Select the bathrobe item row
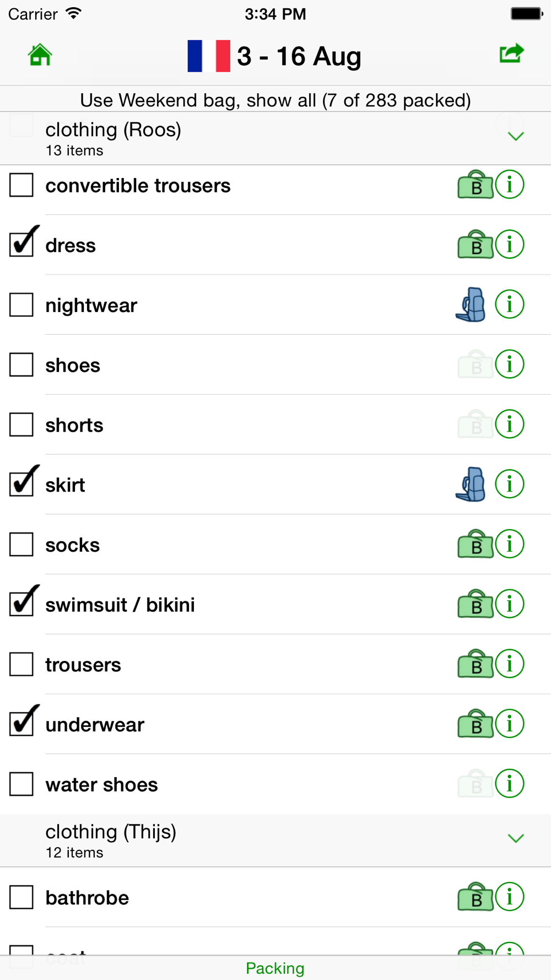551x980 pixels. [x=275, y=897]
